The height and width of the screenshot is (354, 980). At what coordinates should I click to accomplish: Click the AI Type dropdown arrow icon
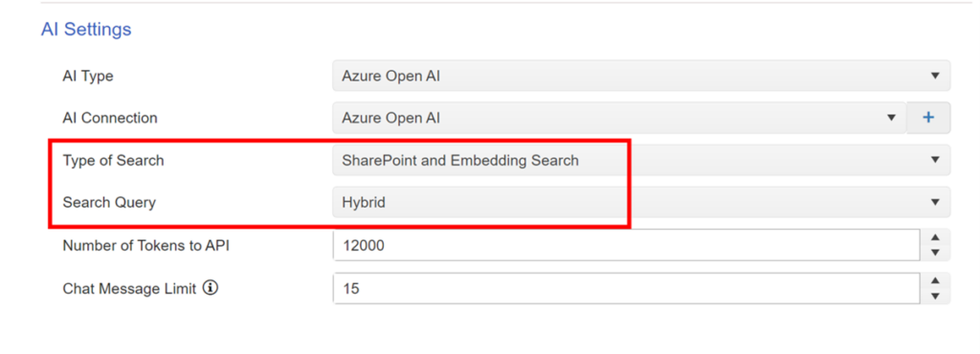tap(935, 76)
